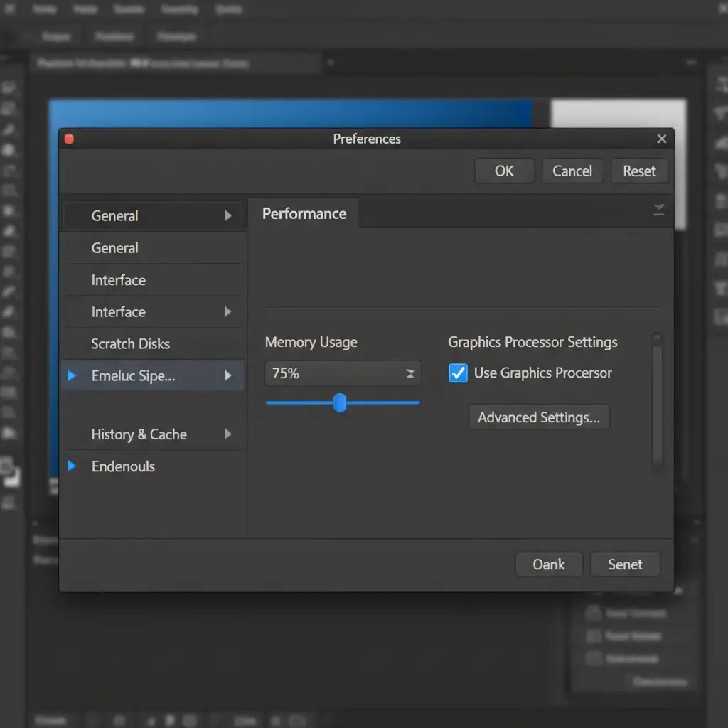
Task: Expand the arrow on the Emeluc Sipe row
Action: [x=228, y=375]
